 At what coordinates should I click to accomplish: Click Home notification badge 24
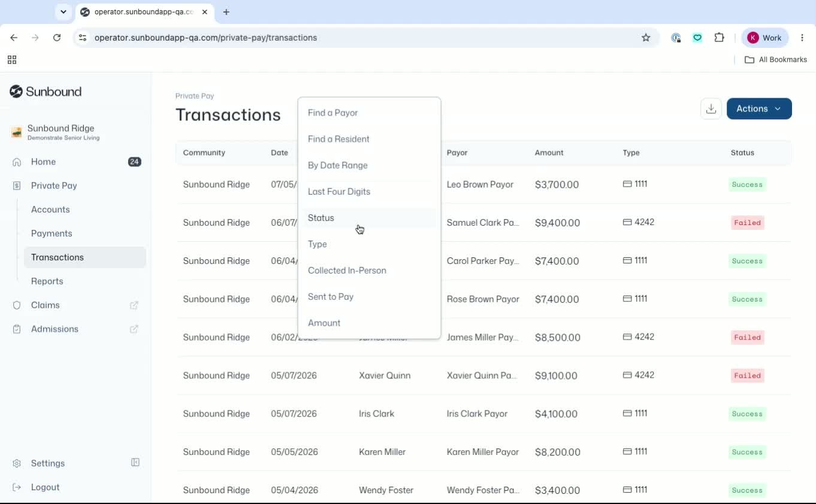(x=135, y=162)
